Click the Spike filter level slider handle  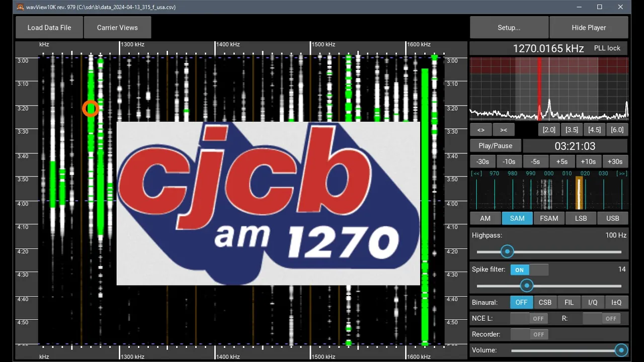527,286
